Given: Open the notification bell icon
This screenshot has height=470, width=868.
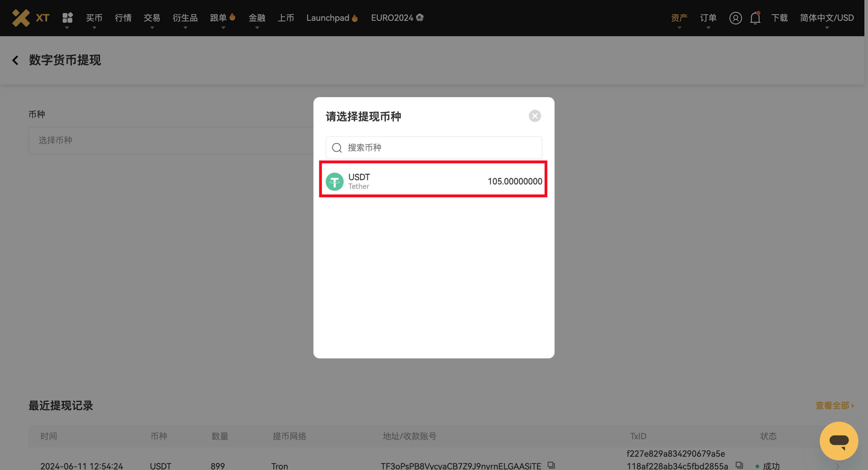Looking at the screenshot, I should [x=755, y=18].
